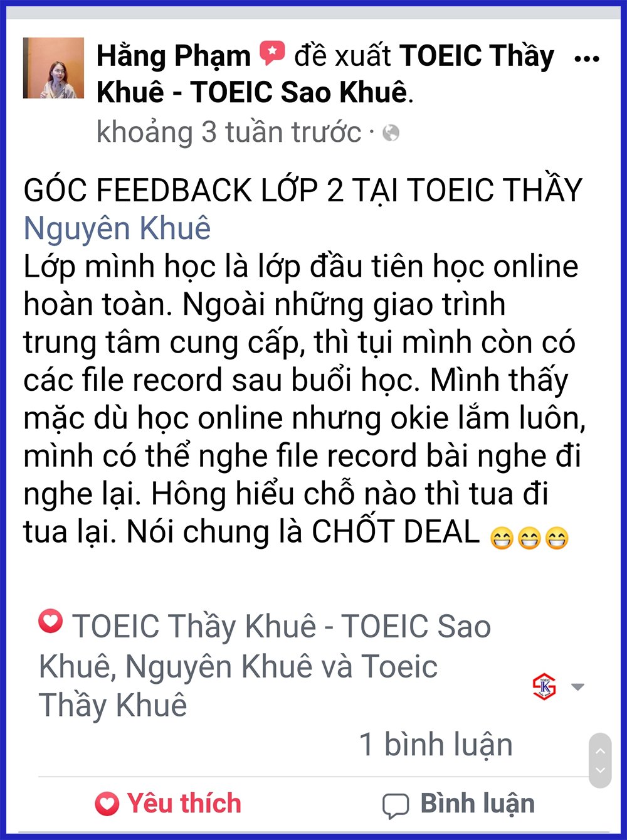627x840 pixels.
Task: Click the globe public privacy icon
Action: [x=391, y=133]
